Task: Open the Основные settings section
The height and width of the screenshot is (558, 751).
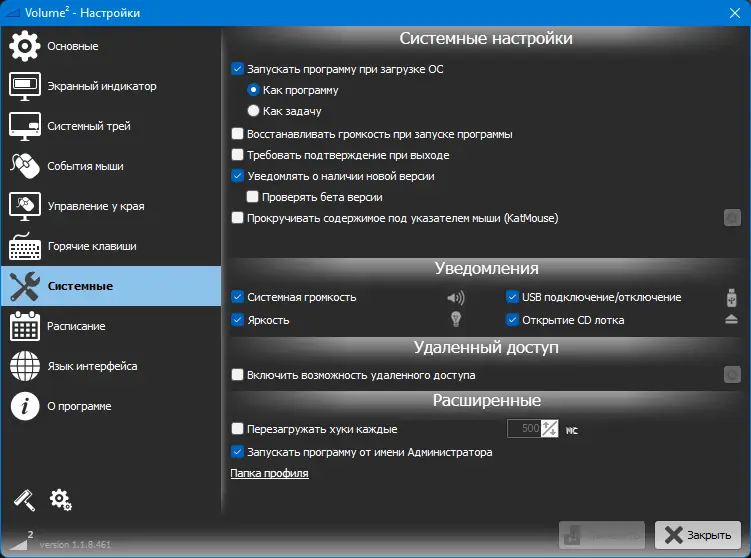Action: tap(111, 46)
